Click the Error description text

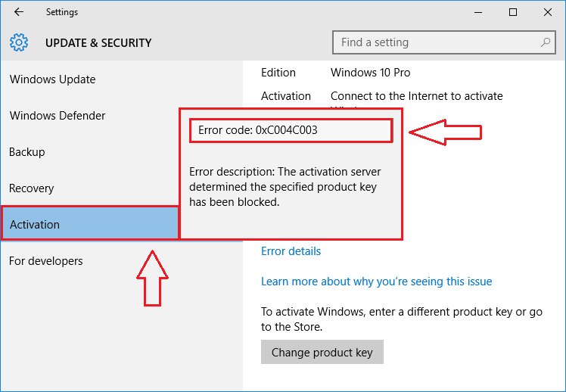(285, 187)
